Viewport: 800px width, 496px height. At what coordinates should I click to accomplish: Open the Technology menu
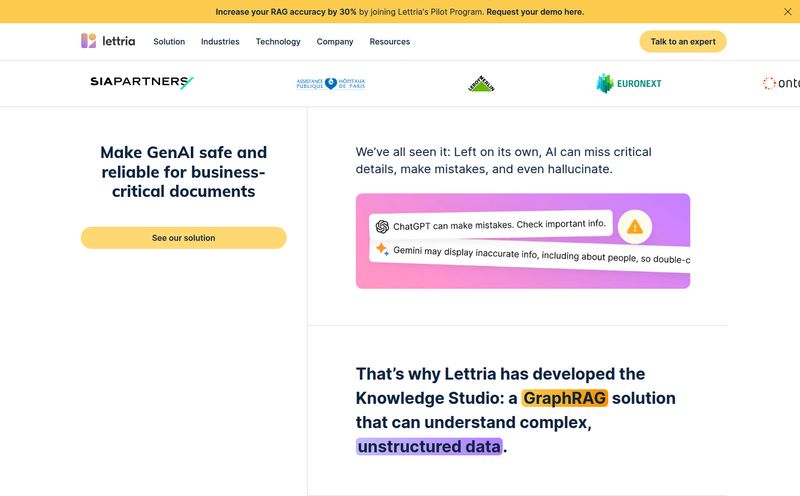point(278,42)
